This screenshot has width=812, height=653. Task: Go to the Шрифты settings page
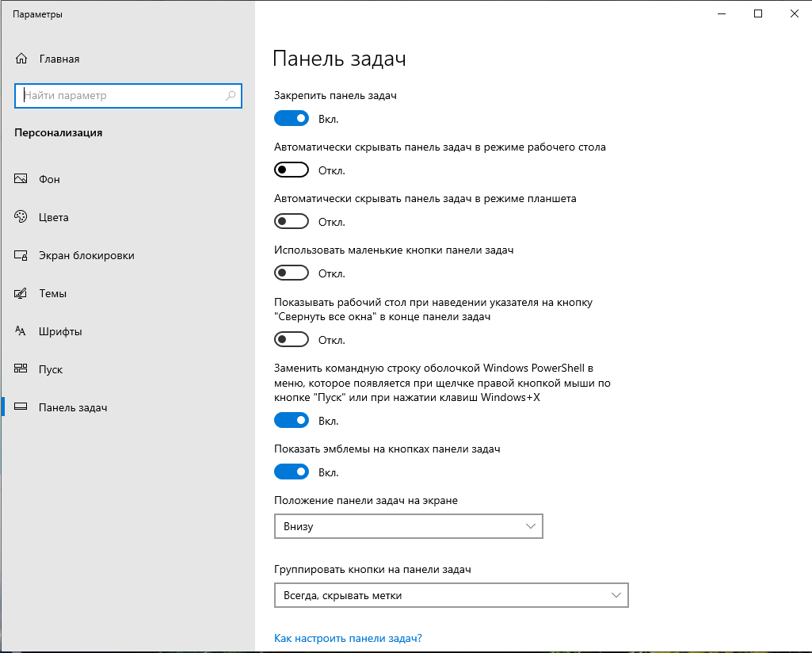pos(60,331)
